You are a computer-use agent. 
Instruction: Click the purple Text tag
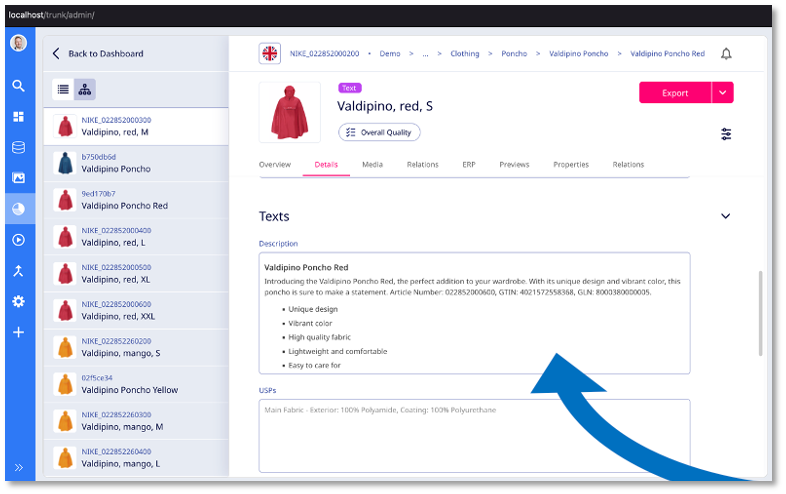coord(349,88)
